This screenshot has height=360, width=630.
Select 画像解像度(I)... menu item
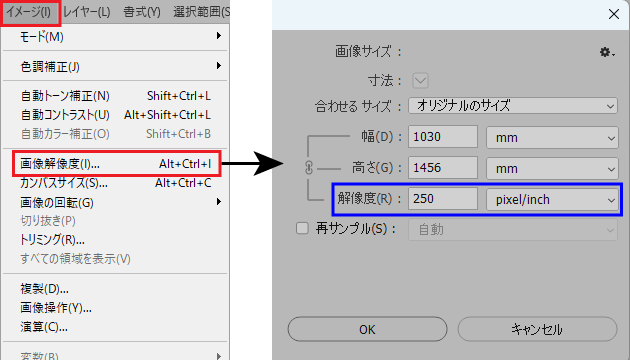[116, 164]
